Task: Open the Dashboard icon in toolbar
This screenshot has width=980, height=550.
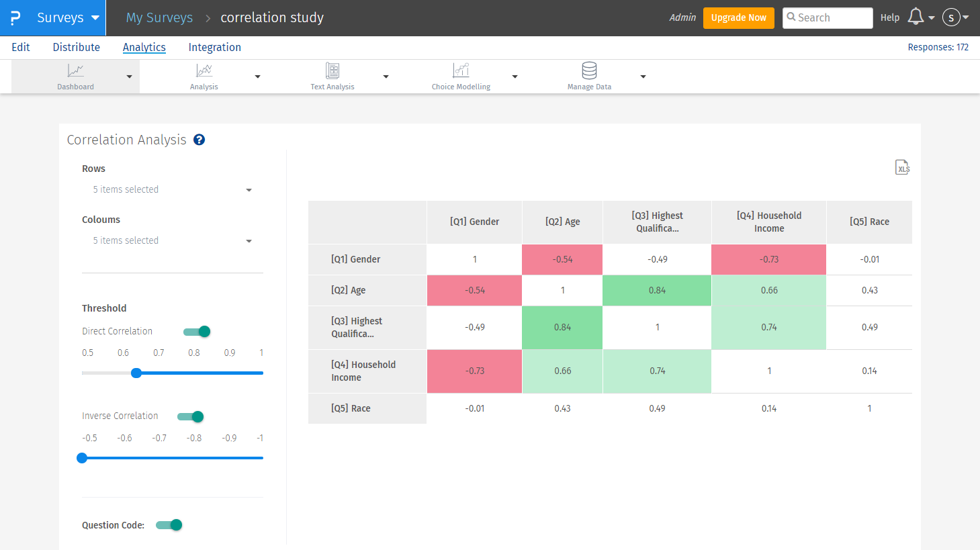Action: coord(75,71)
